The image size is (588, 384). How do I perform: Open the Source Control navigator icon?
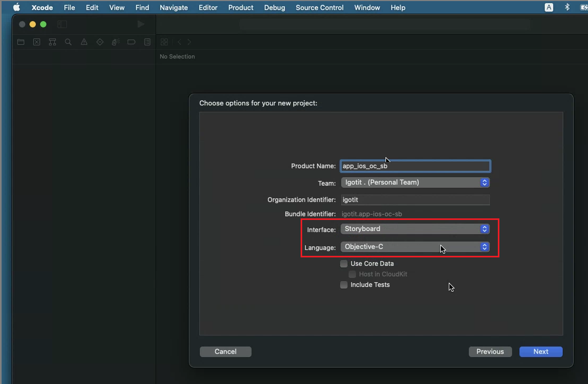(x=37, y=42)
